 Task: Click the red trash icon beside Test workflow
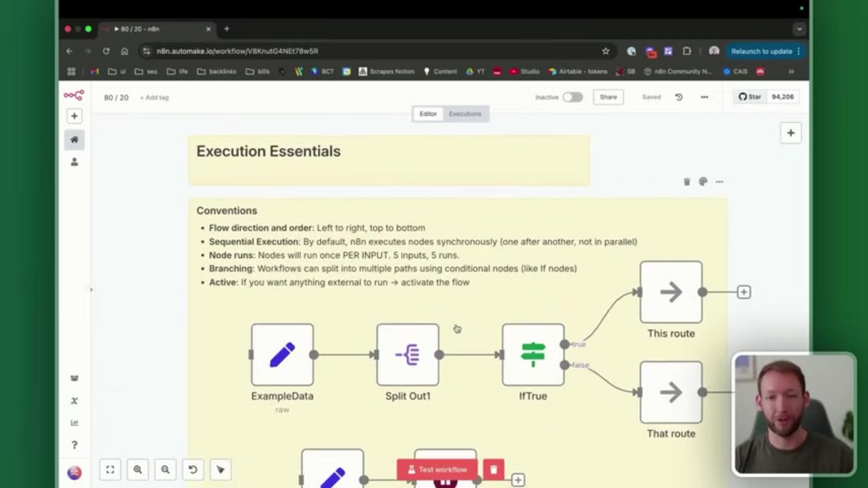[493, 470]
